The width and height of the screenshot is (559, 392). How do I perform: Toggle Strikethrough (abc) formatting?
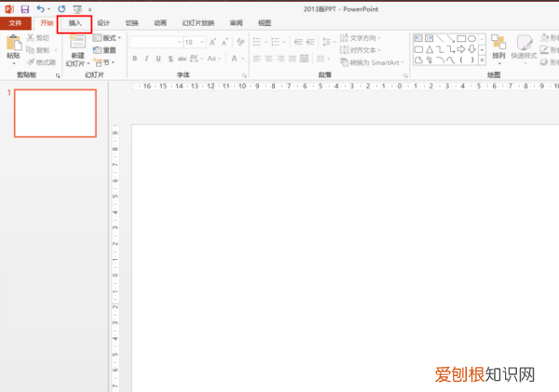pyautogui.click(x=183, y=59)
